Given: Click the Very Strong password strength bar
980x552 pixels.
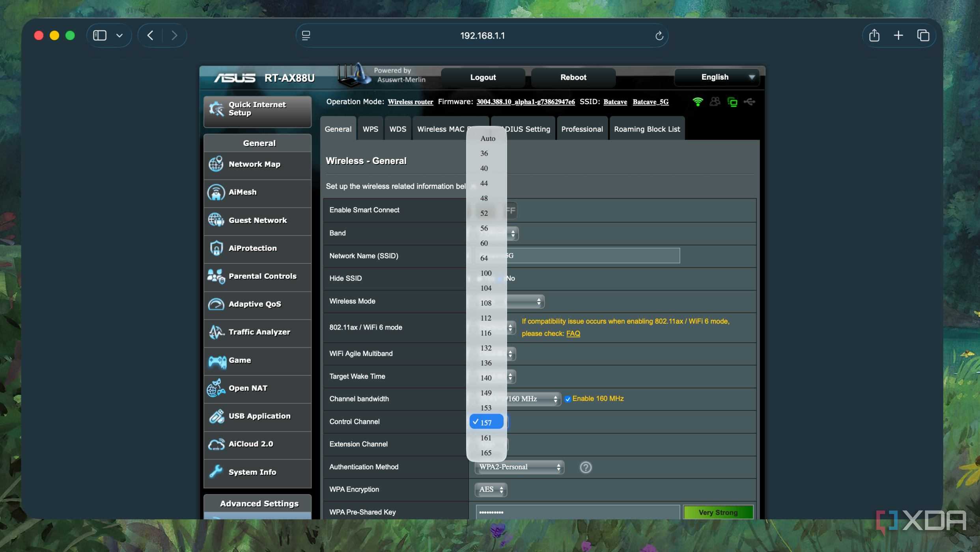Looking at the screenshot, I should 718,512.
